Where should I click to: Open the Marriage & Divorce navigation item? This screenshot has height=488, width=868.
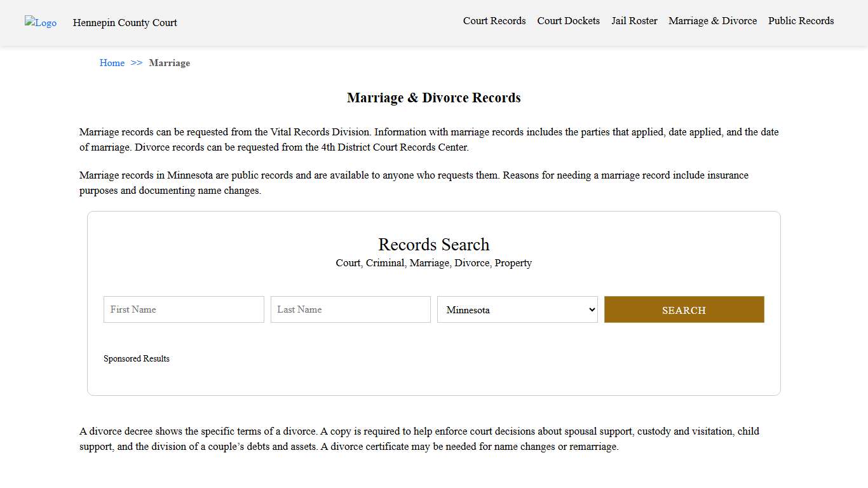tap(712, 20)
